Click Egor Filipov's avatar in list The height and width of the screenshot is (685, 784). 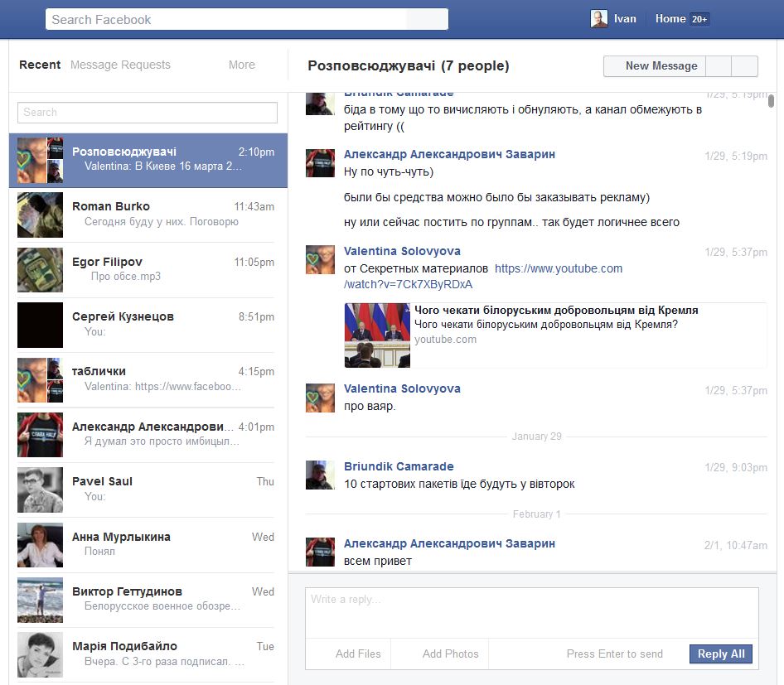pos(40,270)
